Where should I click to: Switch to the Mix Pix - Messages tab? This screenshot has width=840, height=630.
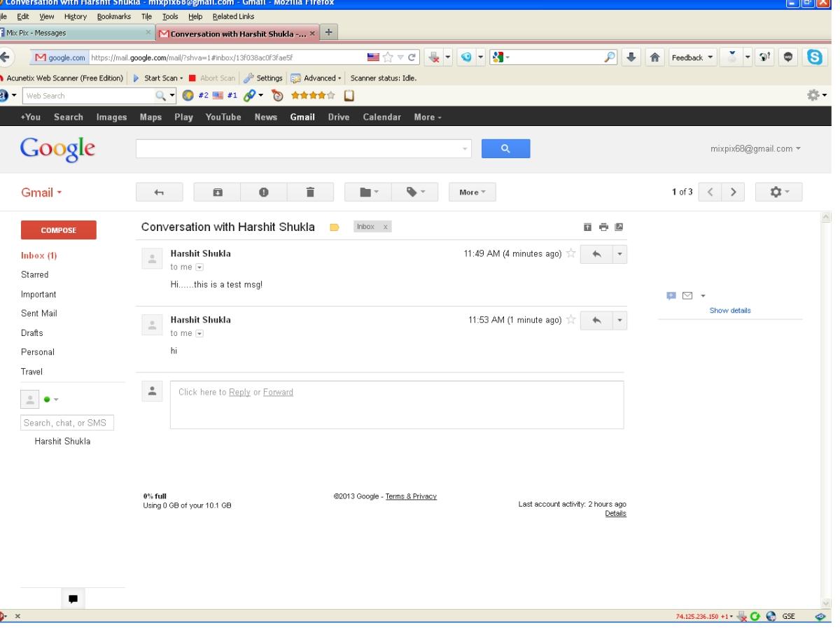pyautogui.click(x=76, y=34)
